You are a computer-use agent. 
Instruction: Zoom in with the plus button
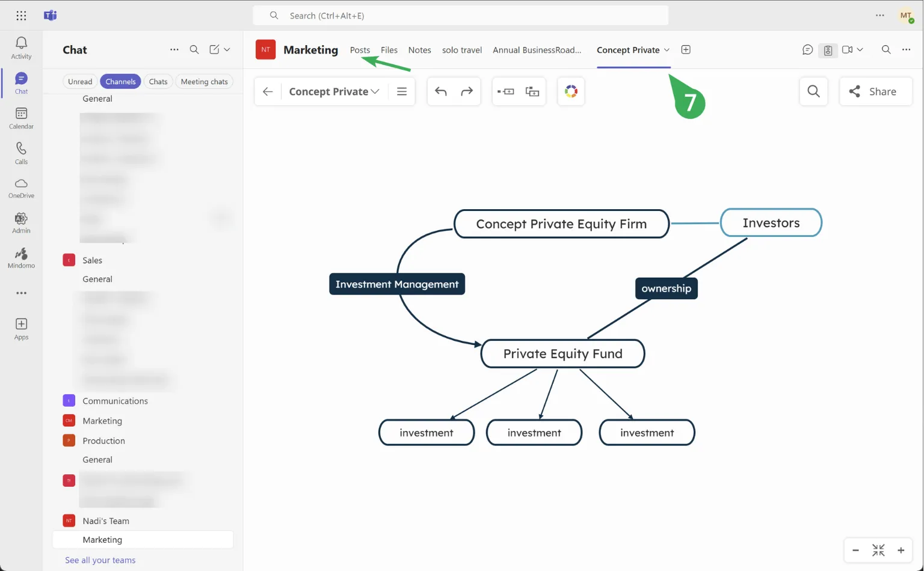[901, 550]
